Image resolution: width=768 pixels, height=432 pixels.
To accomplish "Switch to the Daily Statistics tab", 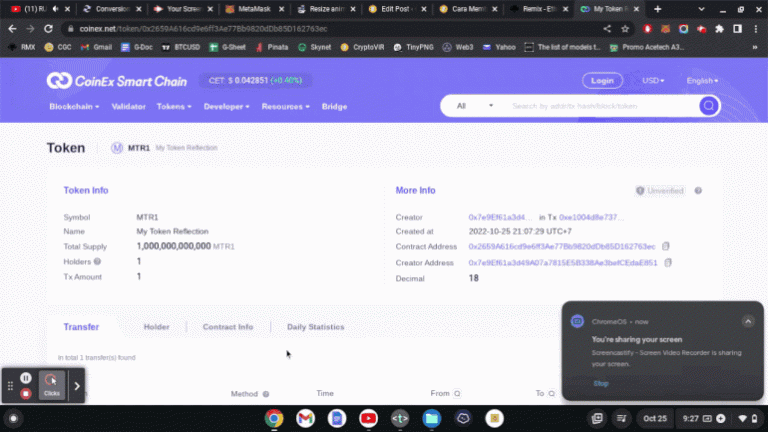I will coord(315,327).
